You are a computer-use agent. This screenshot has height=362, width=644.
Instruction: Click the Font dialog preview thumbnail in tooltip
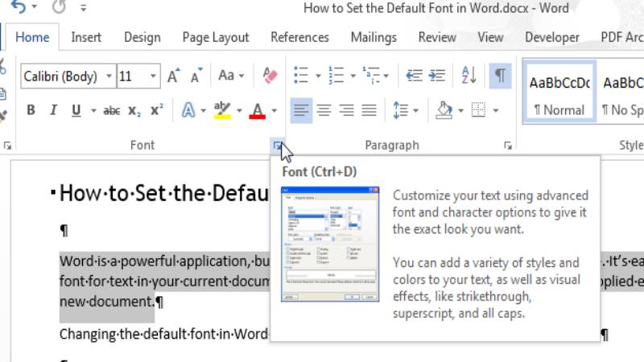[330, 244]
